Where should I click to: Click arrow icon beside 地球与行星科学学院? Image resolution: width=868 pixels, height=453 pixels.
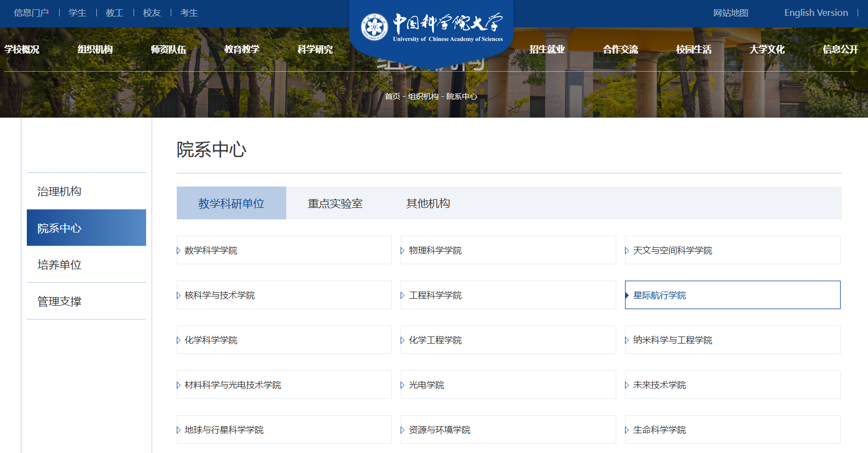(178, 430)
